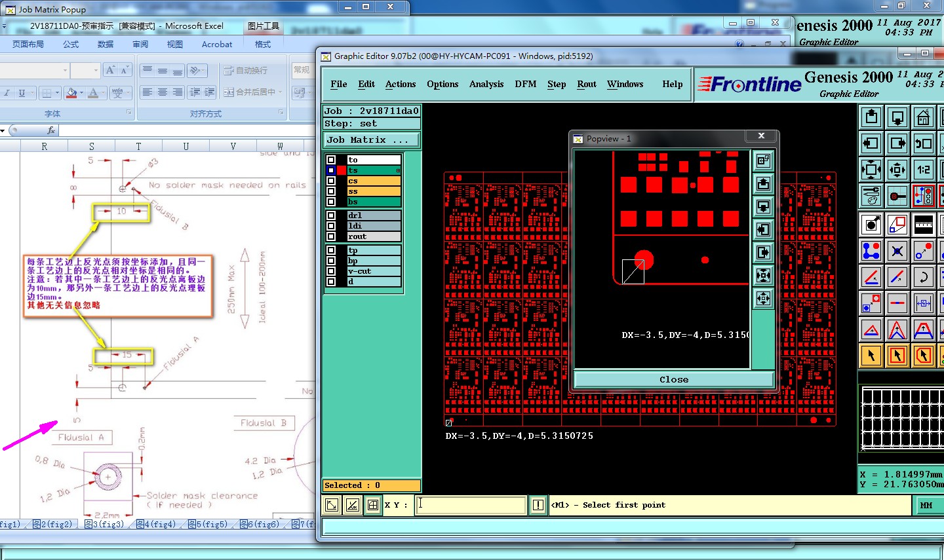
Task: Select the red triangle with arrow tool
Action: pyautogui.click(x=871, y=329)
